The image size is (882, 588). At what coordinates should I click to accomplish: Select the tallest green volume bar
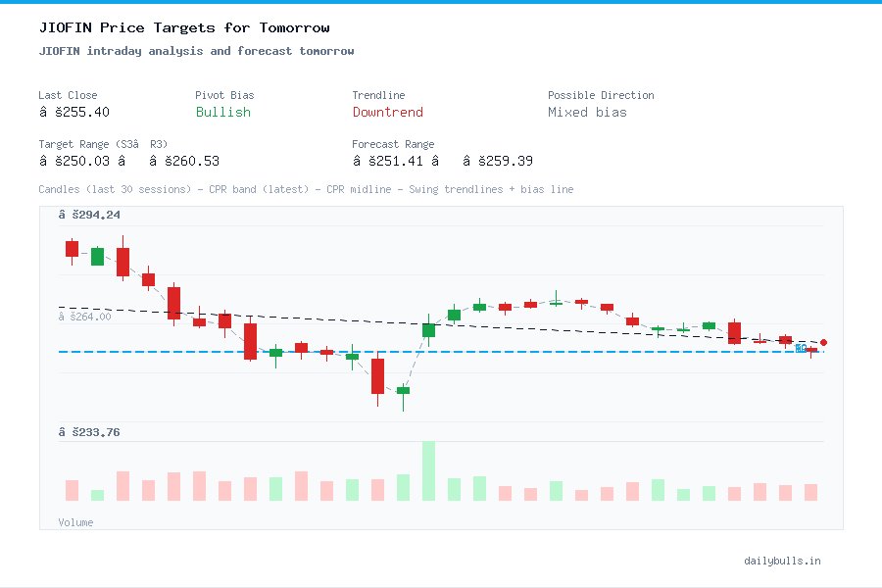pos(428,470)
